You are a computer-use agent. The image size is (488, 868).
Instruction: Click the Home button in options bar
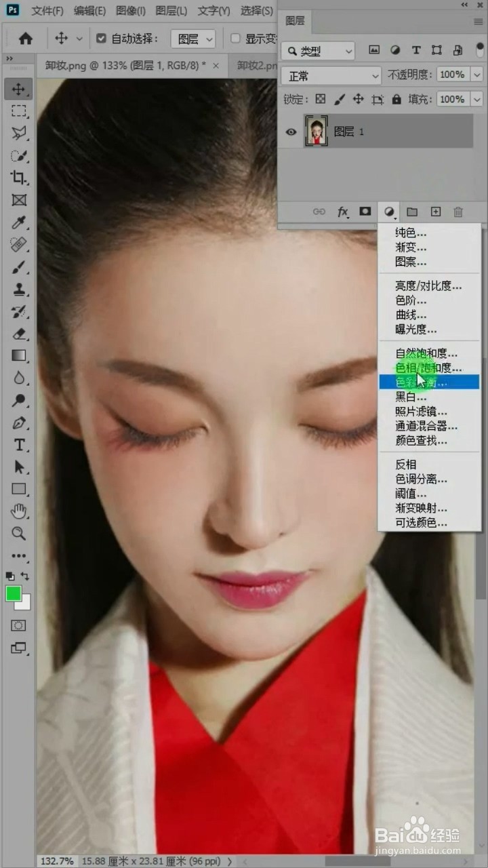(x=26, y=39)
